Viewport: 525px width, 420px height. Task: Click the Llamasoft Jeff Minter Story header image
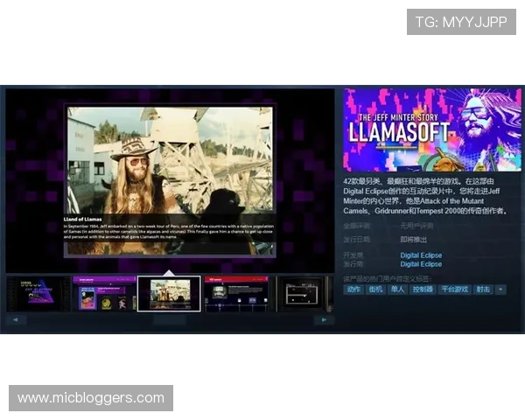(x=432, y=130)
